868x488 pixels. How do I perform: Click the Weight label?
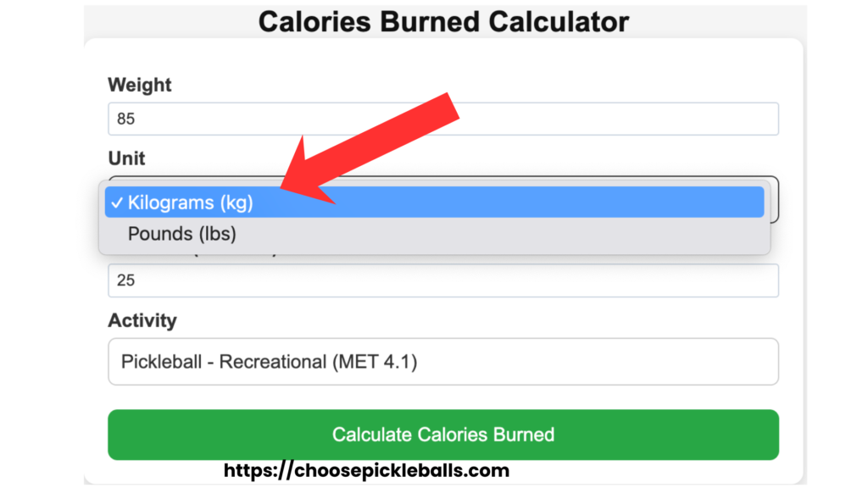[x=139, y=85]
